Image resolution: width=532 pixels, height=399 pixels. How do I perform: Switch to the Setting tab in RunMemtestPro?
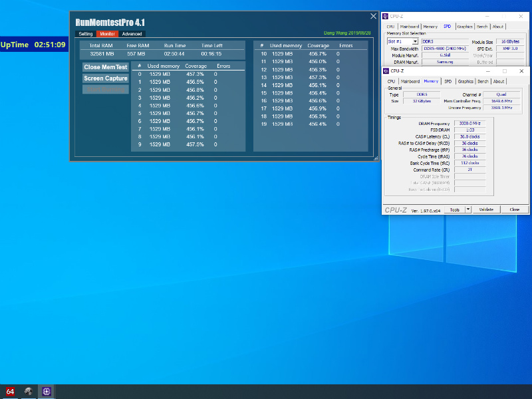pyautogui.click(x=86, y=33)
